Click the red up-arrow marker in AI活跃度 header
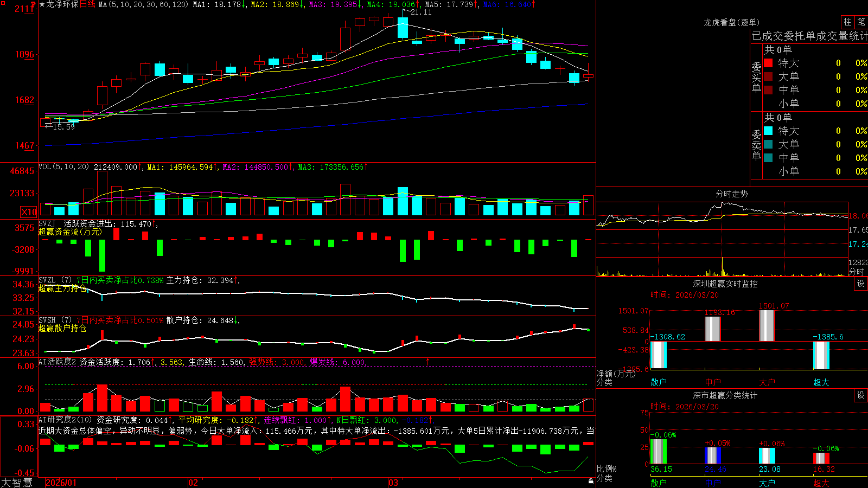The height and width of the screenshot is (488, 868). (427, 361)
